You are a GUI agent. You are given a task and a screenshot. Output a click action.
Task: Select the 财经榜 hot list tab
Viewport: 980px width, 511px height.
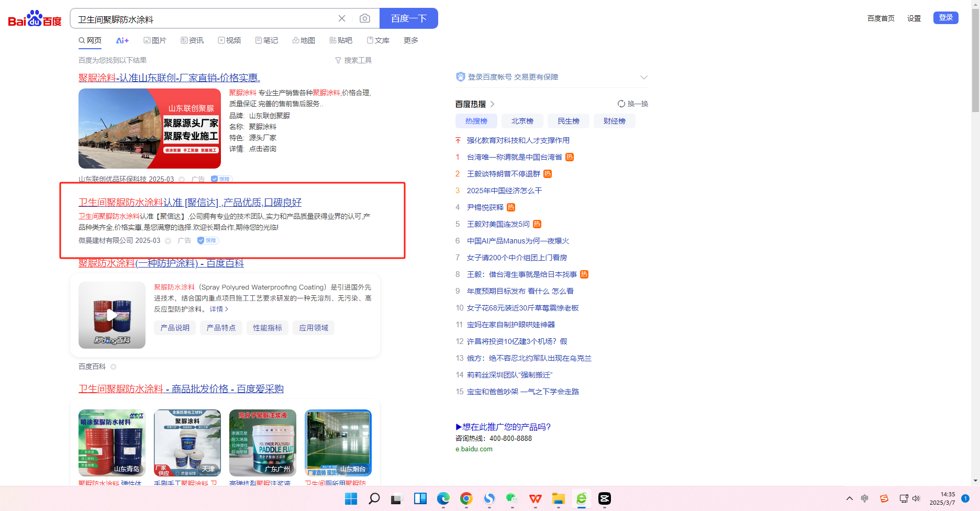coord(614,121)
